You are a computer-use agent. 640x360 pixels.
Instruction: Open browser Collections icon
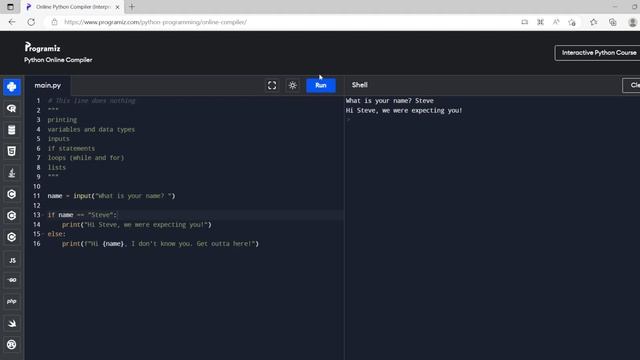pyautogui.click(x=613, y=22)
